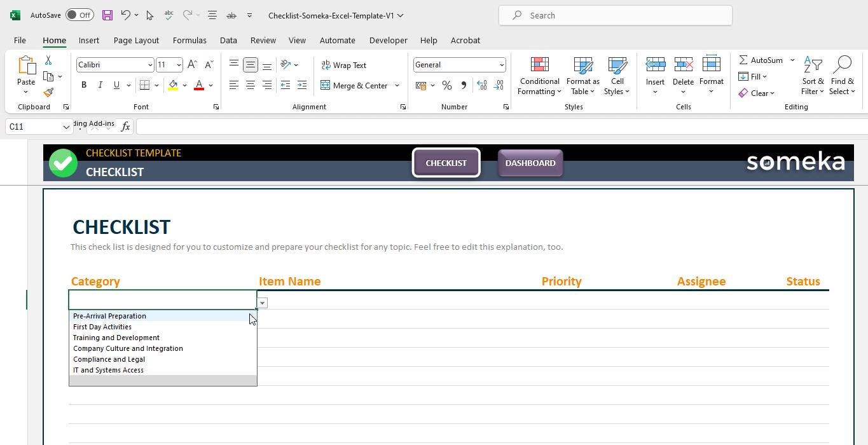Click the Decrease Indent icon
This screenshot has height=445, width=868.
point(286,85)
